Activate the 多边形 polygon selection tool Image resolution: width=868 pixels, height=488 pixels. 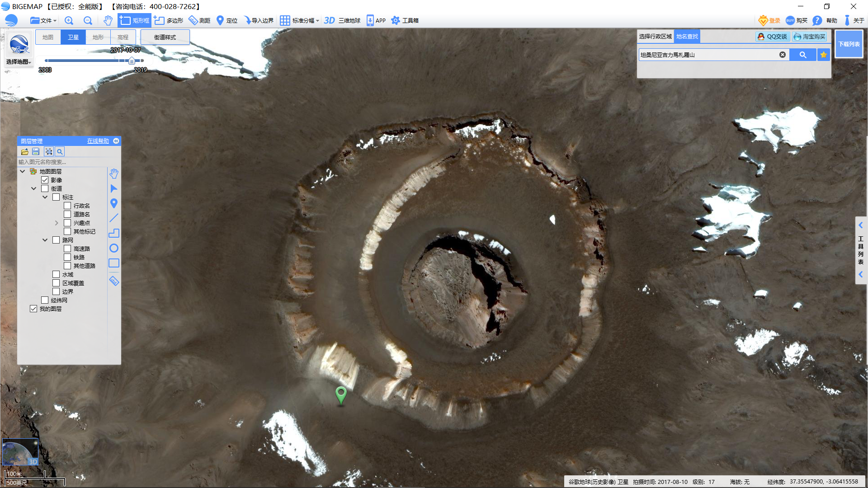click(x=168, y=20)
